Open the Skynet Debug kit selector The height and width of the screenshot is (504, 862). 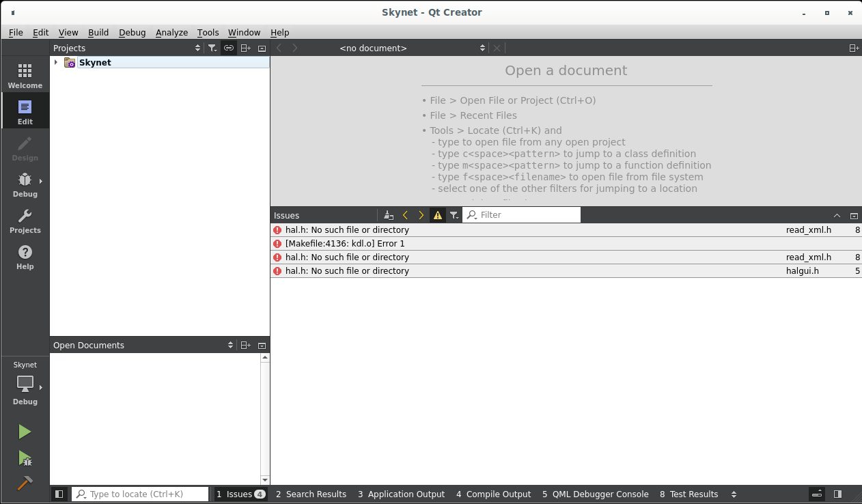click(x=25, y=384)
